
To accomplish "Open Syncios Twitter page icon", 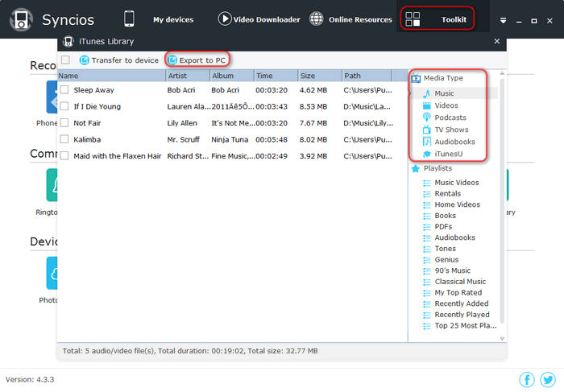I will click(548, 379).
